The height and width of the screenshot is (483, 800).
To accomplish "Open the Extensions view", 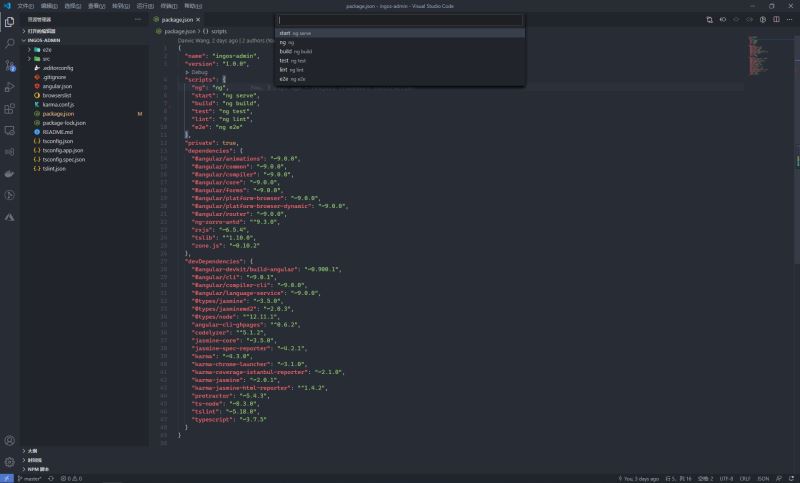I will coord(10,108).
